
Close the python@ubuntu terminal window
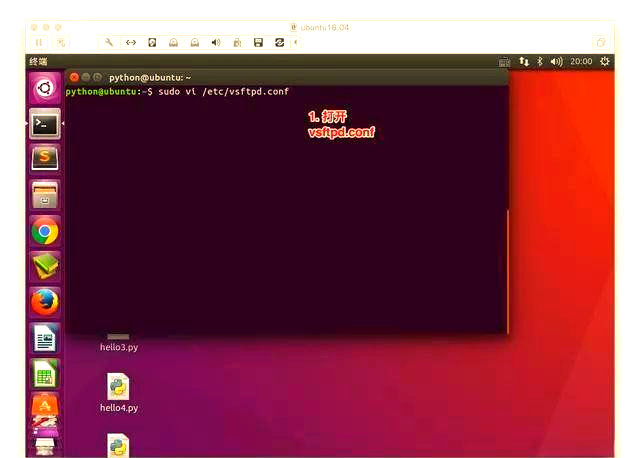click(74, 77)
